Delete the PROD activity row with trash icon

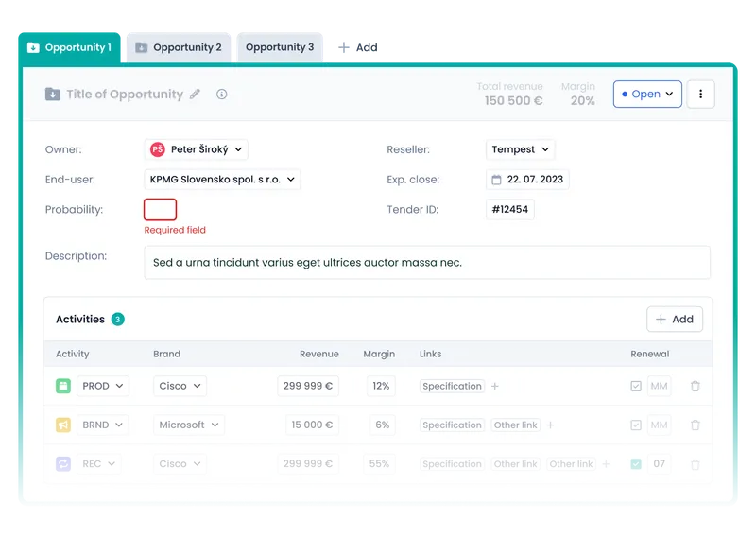pos(696,386)
